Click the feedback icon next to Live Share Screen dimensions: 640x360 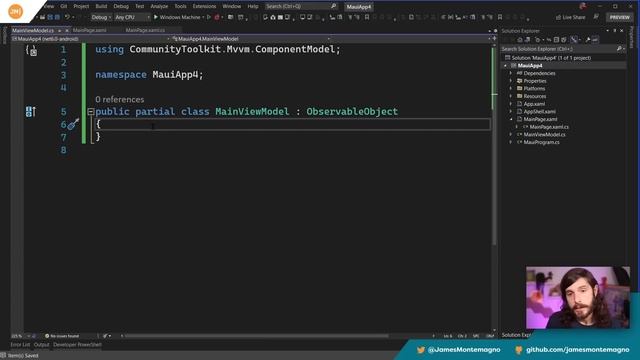596,17
